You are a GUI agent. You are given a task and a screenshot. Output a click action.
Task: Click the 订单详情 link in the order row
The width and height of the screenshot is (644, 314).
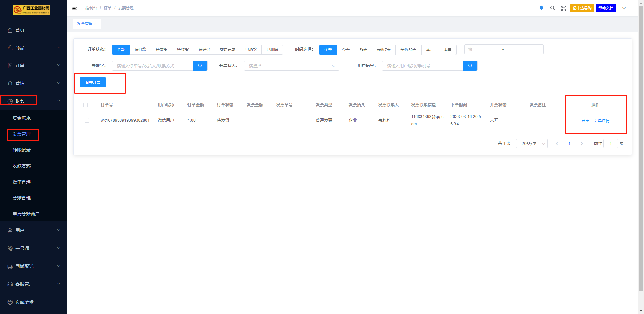coord(602,121)
